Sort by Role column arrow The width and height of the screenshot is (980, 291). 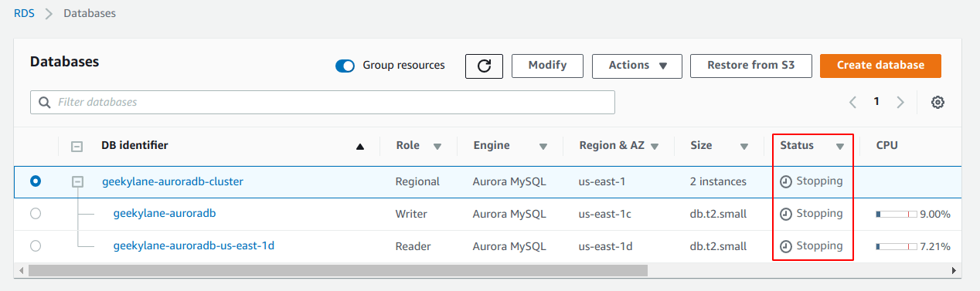click(437, 146)
